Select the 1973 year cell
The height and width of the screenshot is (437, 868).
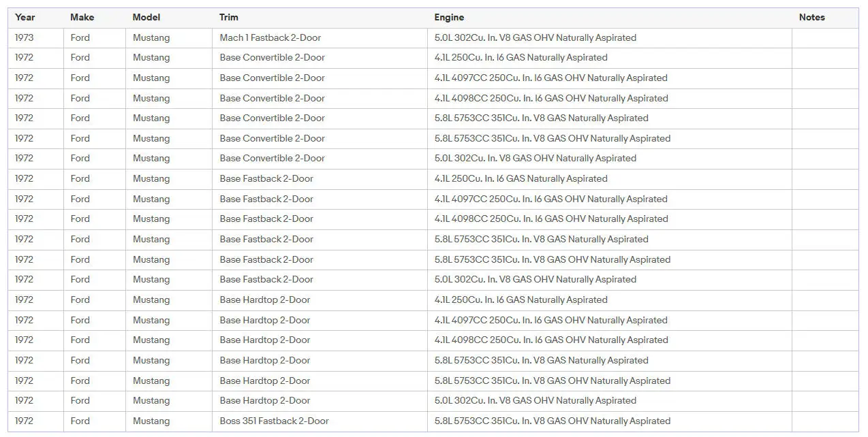point(35,38)
